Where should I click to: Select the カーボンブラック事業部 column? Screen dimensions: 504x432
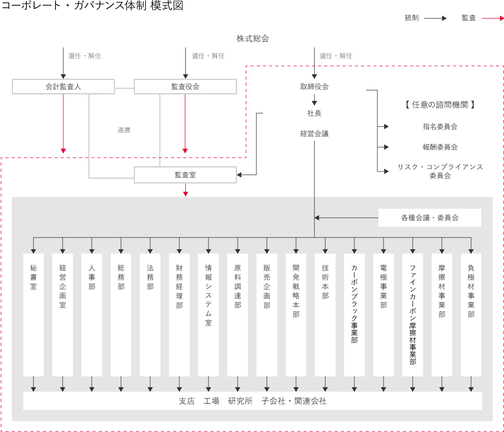[354, 314]
